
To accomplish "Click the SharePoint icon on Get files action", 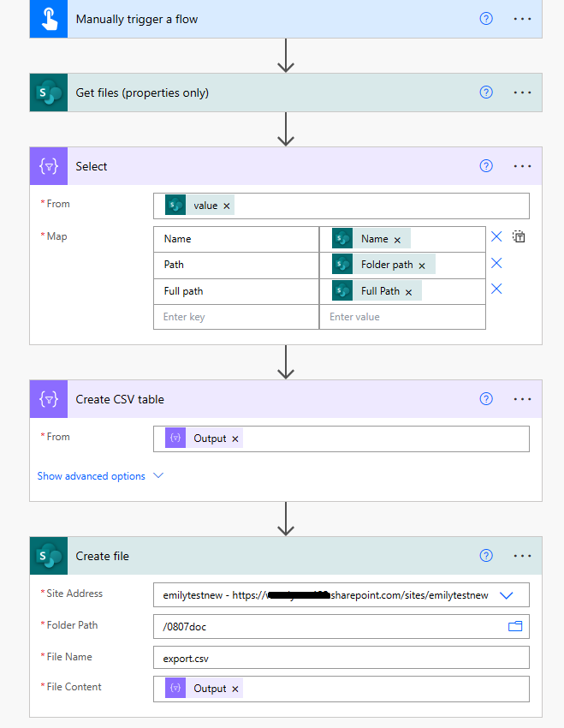I will (48, 92).
